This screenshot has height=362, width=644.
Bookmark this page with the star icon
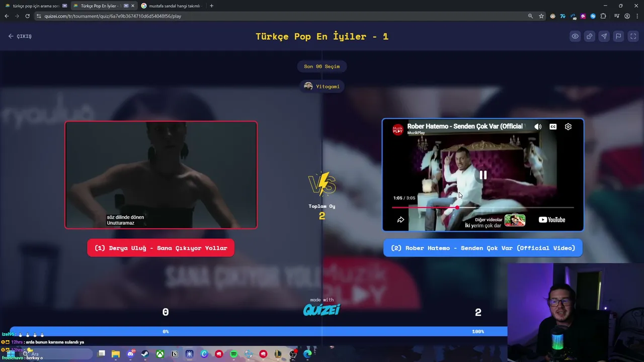coord(541,16)
